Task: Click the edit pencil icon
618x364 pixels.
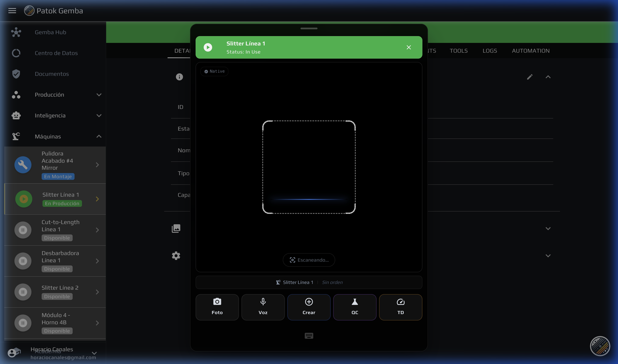Action: (x=529, y=77)
